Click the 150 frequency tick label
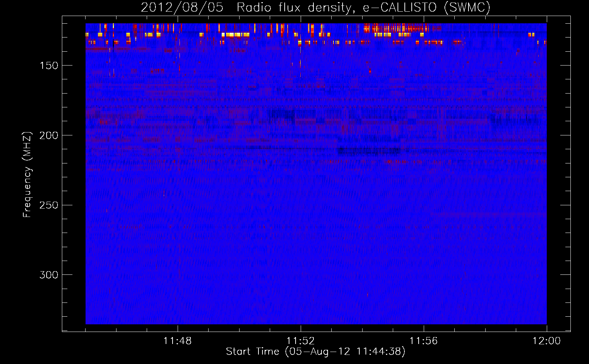Image resolution: width=589 pixels, height=364 pixels. tap(49, 66)
